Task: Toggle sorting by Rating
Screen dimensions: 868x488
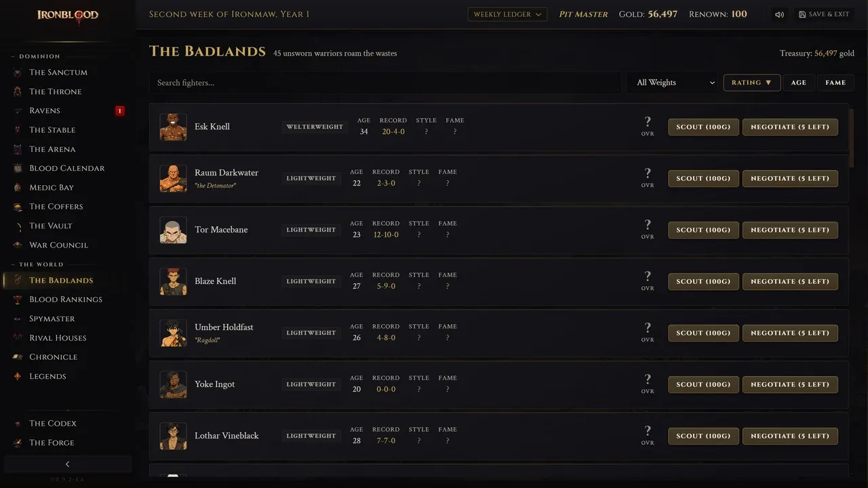Action: [x=752, y=83]
